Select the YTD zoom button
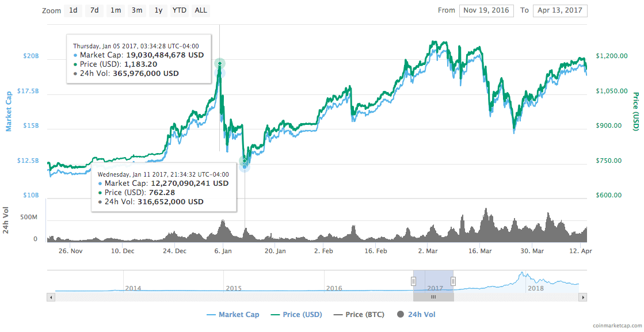The height and width of the screenshot is (332, 644). coord(180,11)
